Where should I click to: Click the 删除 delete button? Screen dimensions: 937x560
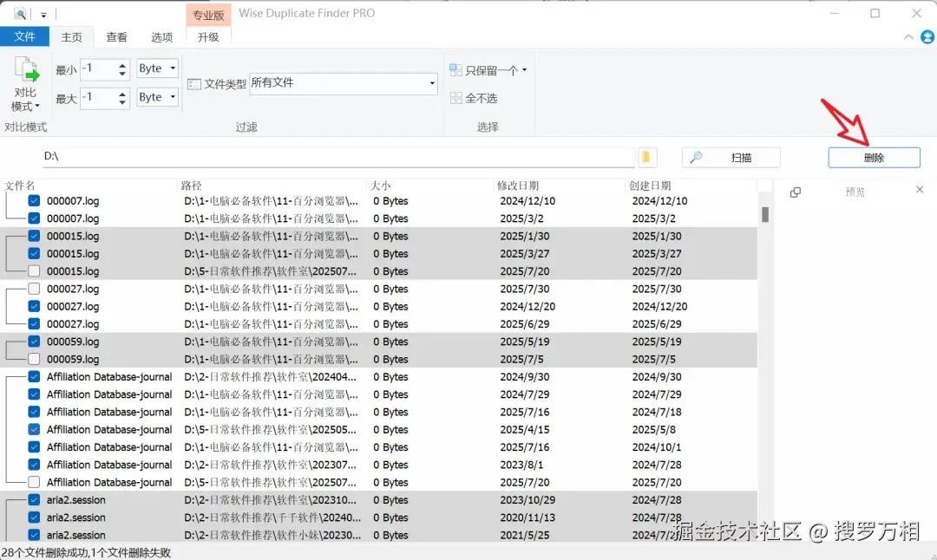874,158
